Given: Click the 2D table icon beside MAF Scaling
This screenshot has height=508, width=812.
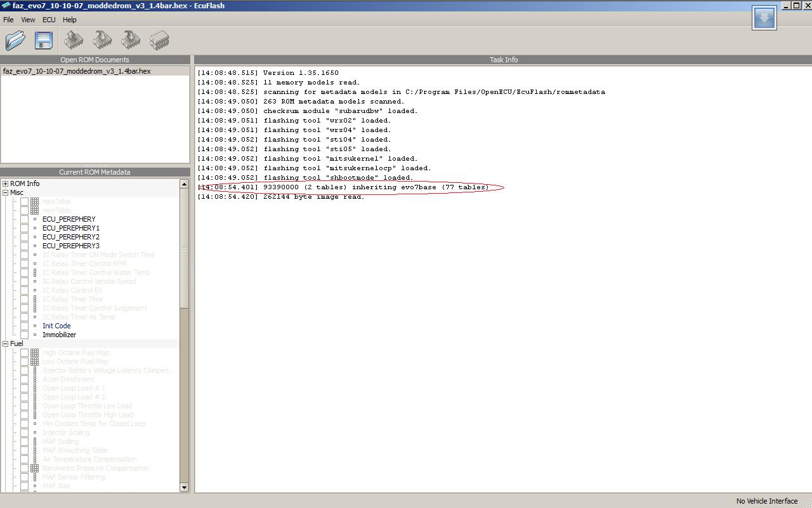Looking at the screenshot, I should pyautogui.click(x=35, y=441).
